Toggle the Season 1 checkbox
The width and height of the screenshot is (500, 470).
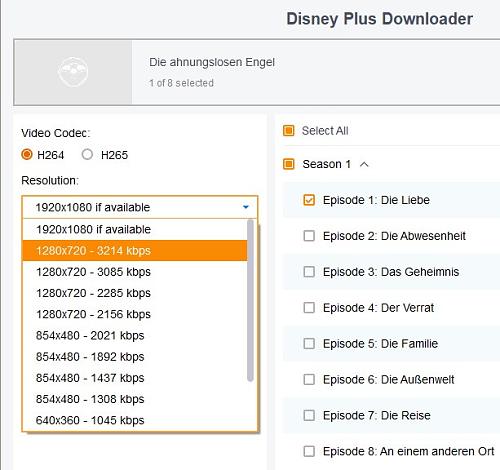pyautogui.click(x=289, y=164)
